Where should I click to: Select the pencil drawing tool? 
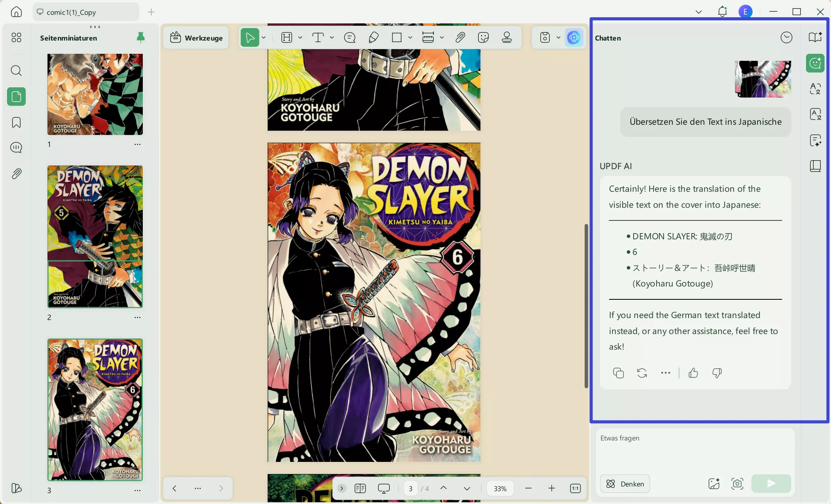coord(373,37)
